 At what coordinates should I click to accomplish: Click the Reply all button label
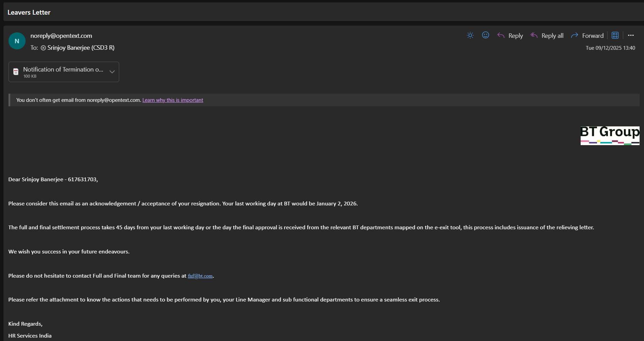tap(552, 36)
